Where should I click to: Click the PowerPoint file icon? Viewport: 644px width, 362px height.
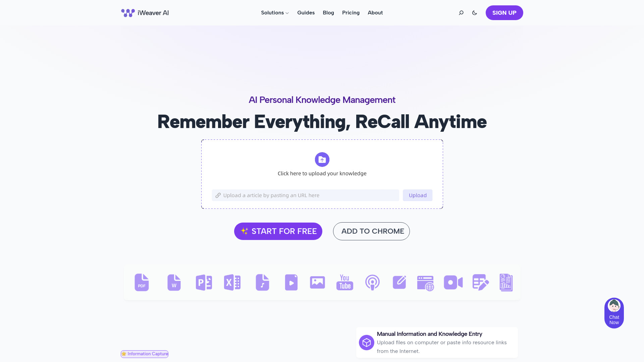(204, 282)
